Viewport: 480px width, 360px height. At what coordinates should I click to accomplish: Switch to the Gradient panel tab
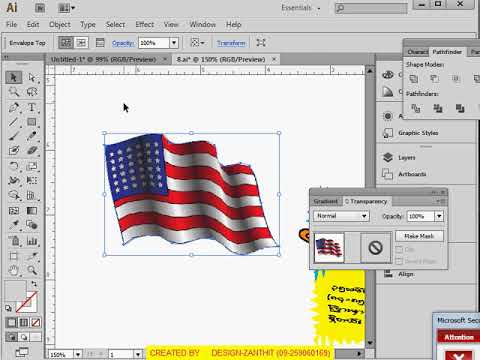[326, 201]
